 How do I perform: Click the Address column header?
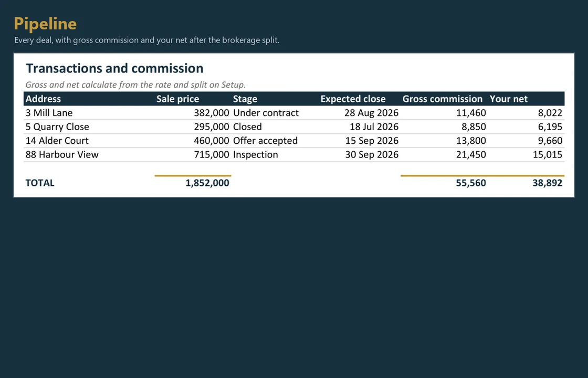coord(43,99)
